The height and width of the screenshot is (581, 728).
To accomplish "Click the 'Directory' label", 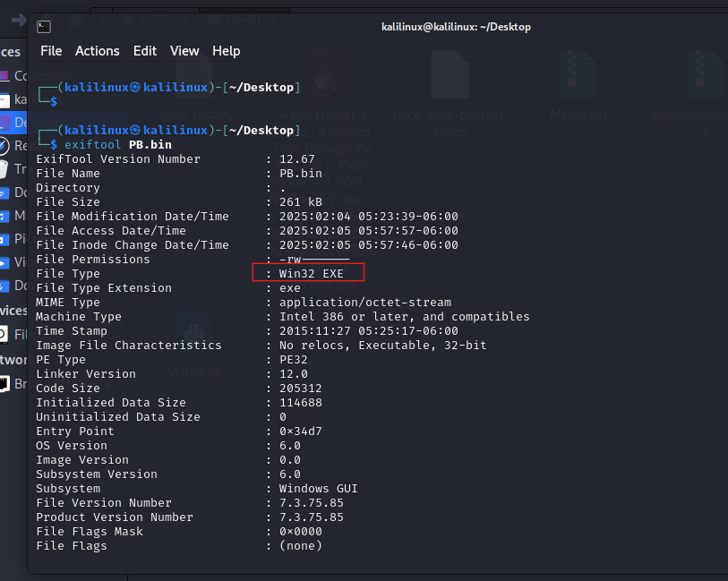I will 68,188.
